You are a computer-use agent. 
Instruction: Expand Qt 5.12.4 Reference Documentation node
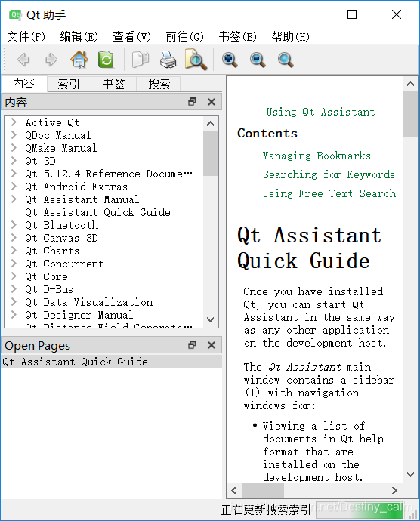(x=14, y=174)
